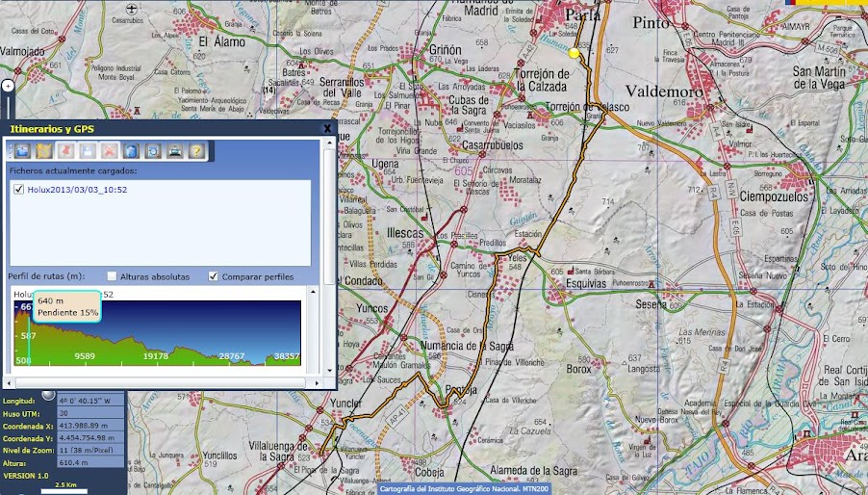Click the elevation profile at distance 28767
This screenshot has height=495, width=868.
pos(231,356)
